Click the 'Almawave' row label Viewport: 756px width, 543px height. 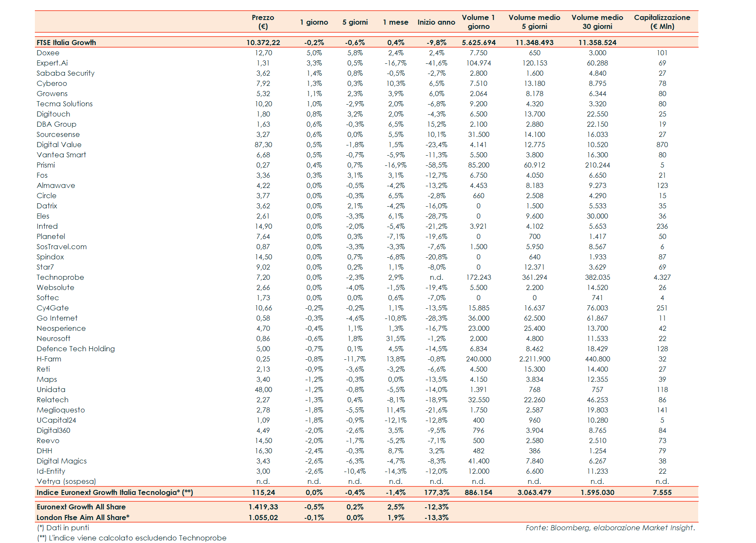point(56,185)
